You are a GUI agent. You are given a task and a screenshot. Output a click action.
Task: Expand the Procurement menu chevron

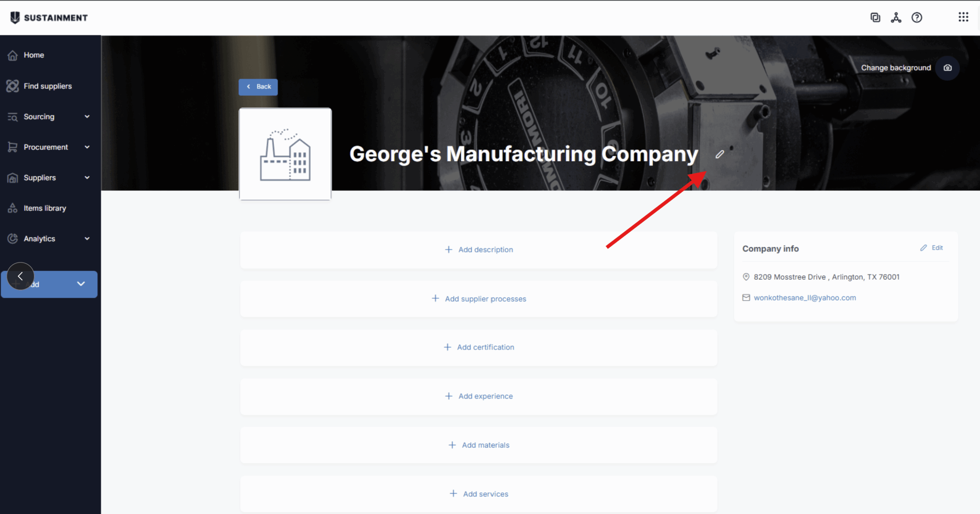(87, 147)
